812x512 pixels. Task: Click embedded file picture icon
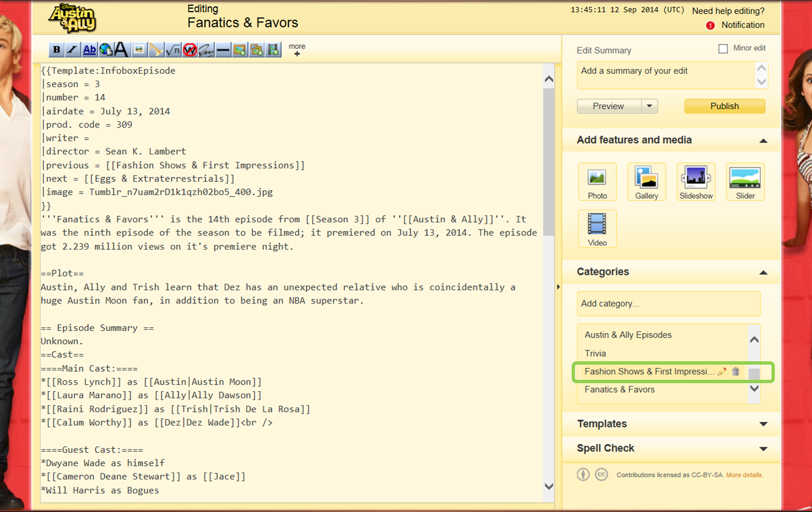(x=139, y=49)
